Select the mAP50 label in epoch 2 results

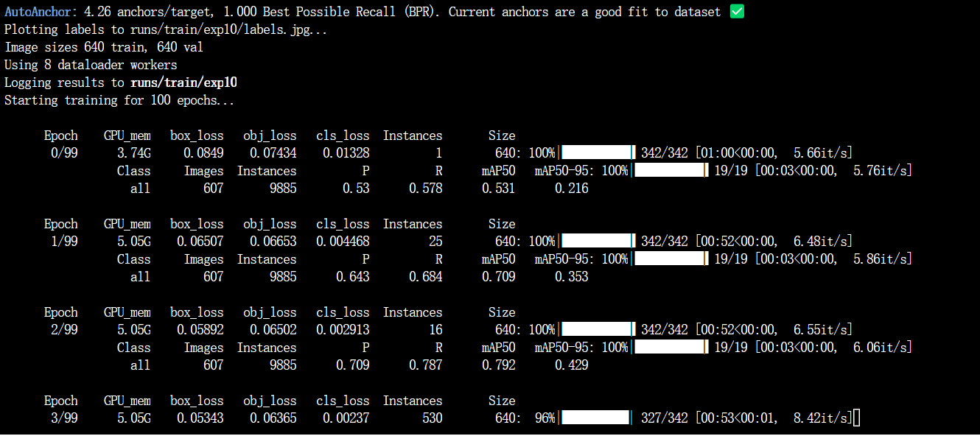click(499, 347)
